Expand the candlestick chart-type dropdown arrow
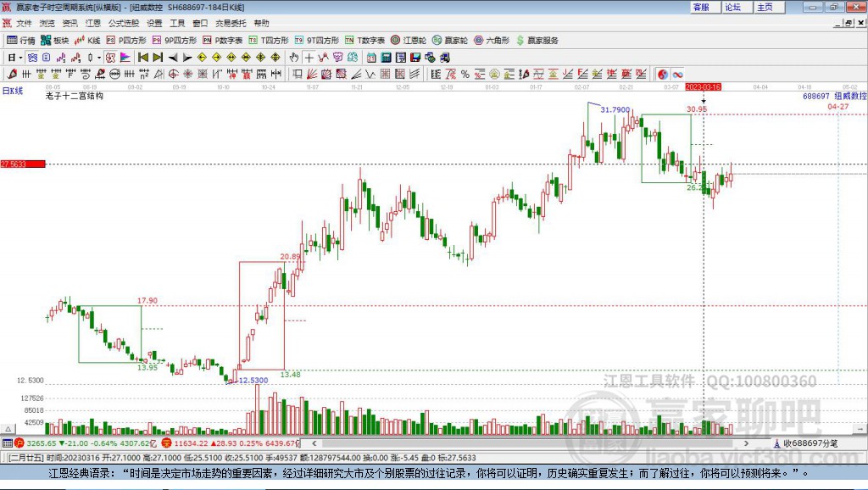Viewport: 868px width, 490px height. 98,57
